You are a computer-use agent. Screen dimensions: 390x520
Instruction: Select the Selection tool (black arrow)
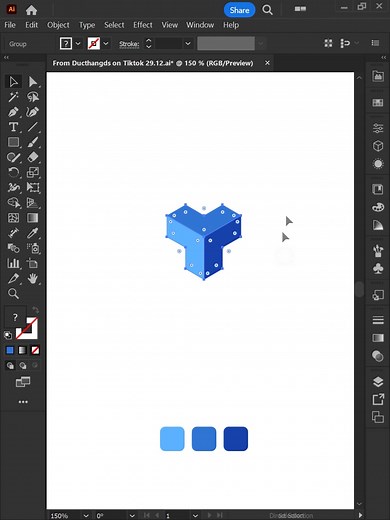pos(13,82)
